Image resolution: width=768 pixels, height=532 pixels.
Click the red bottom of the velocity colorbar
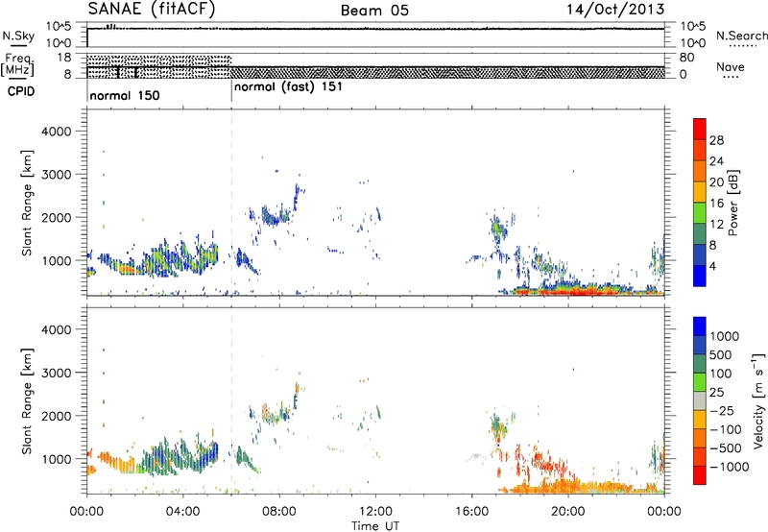[x=700, y=475]
